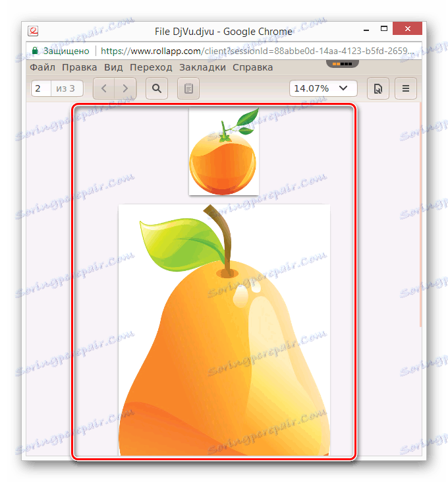
Task: Click the page number field showing 2
Action: pyautogui.click(x=41, y=88)
